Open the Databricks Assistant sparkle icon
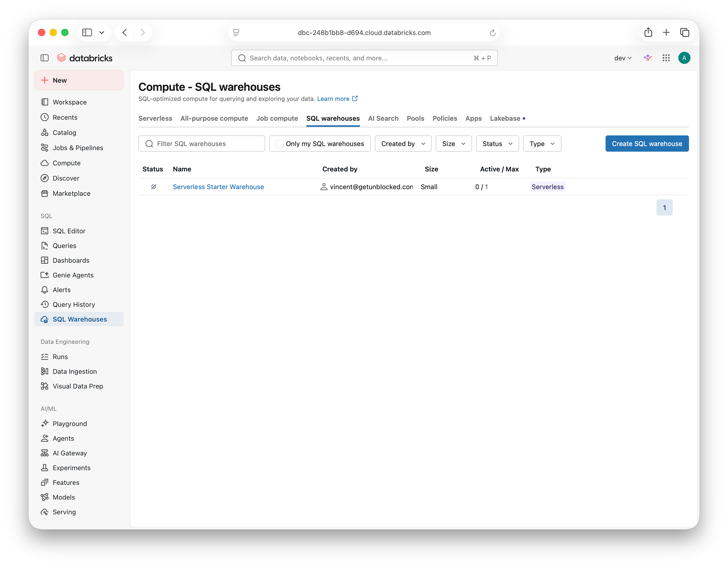This screenshot has width=728, height=567. pyautogui.click(x=647, y=58)
